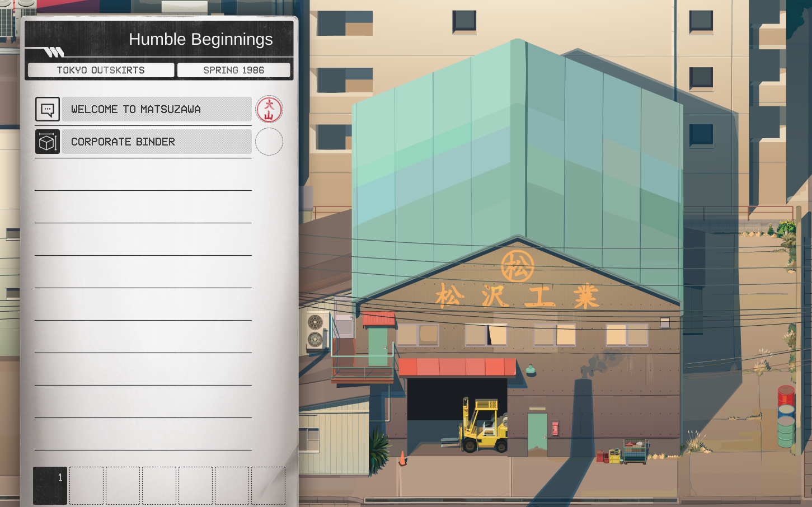Click the green lamp above the awning
Viewport: 812px width, 507px height.
(531, 369)
